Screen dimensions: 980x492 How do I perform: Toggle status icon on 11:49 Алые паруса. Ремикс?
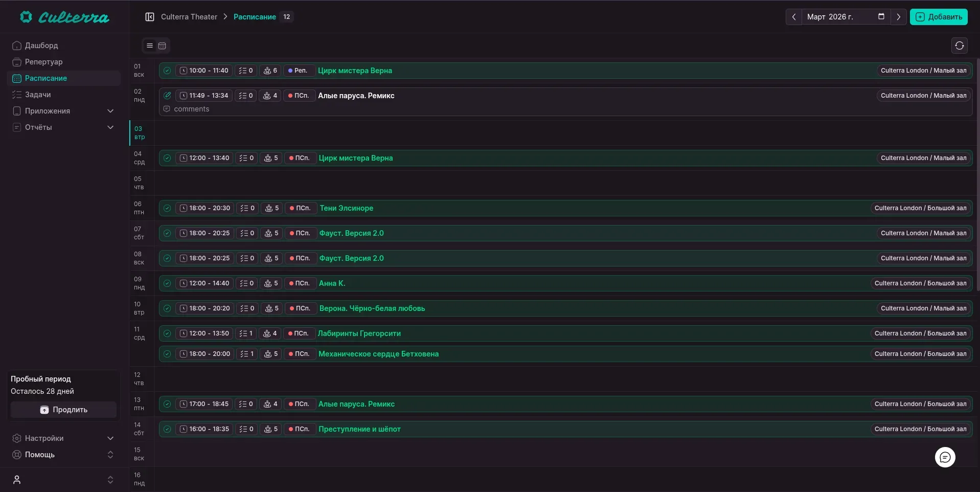click(x=167, y=96)
